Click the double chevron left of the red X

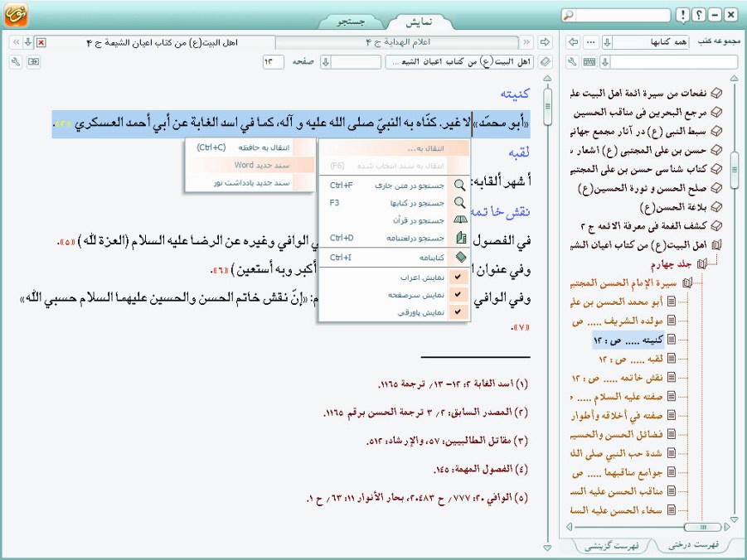(x=17, y=42)
